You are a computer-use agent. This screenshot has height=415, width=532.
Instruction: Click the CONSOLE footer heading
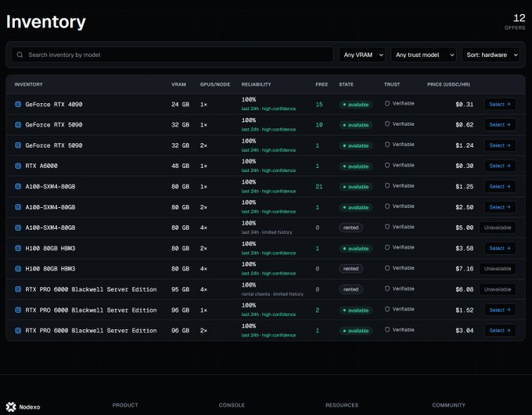(232, 405)
